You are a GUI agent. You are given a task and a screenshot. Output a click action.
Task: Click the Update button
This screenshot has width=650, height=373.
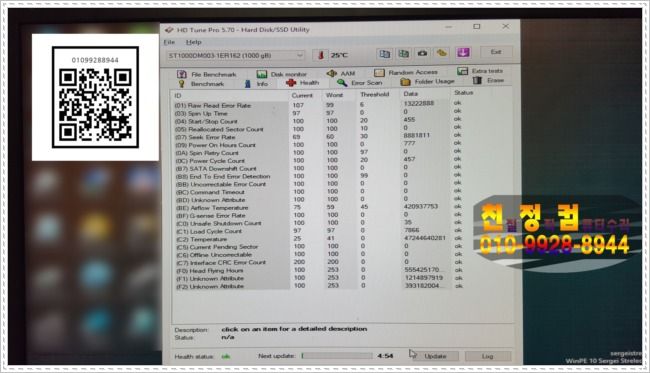coord(435,356)
